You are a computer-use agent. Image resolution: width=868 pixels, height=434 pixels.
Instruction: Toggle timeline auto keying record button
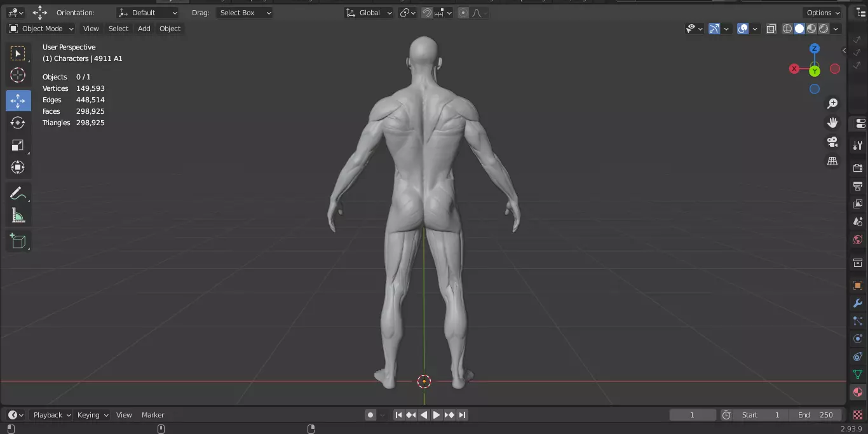(x=370, y=415)
